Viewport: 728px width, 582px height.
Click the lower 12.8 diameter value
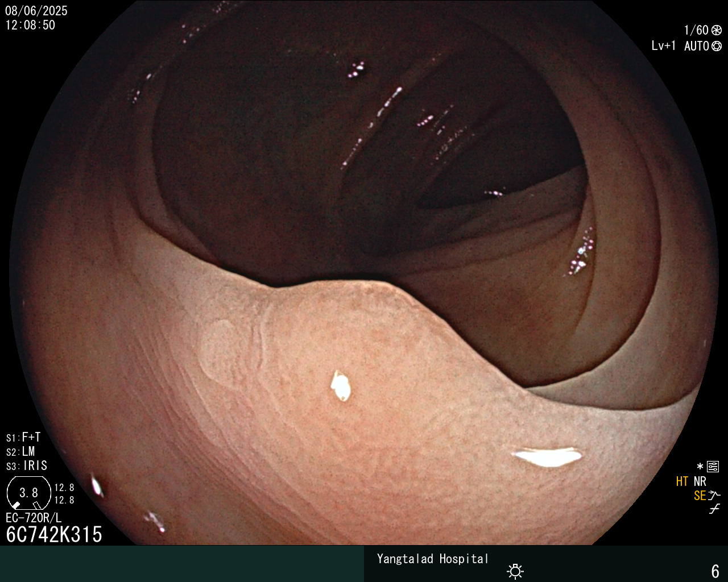click(x=64, y=500)
